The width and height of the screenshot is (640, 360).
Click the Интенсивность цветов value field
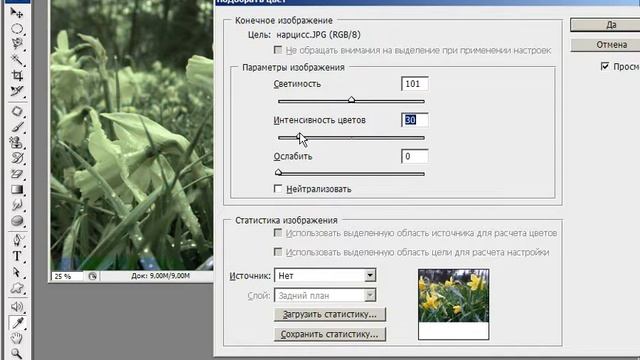tap(415, 120)
